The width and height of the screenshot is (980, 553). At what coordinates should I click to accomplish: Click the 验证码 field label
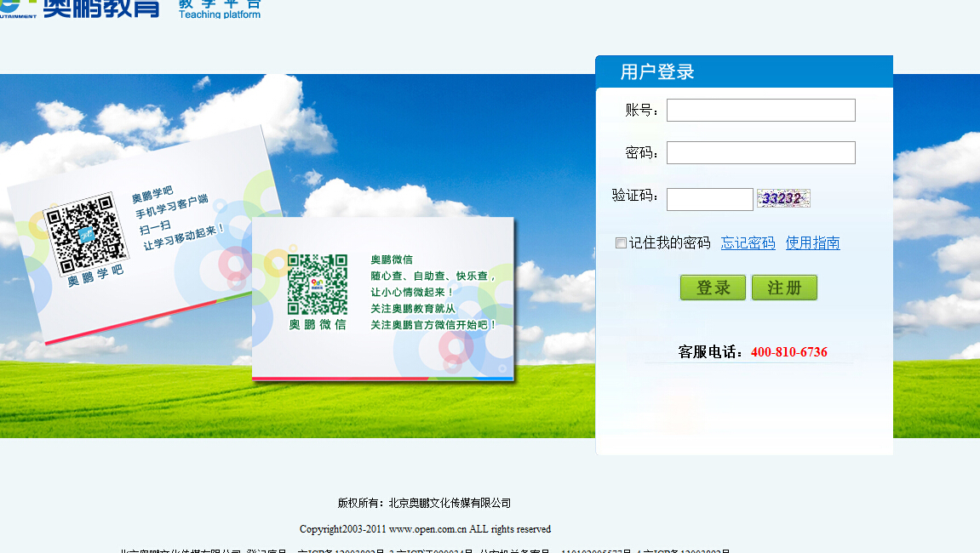[x=634, y=195]
